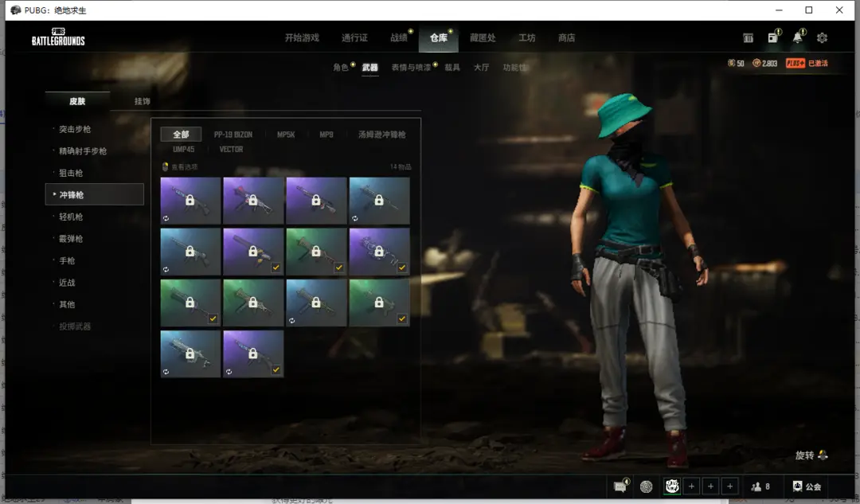Click the BP coin icon showing 2,803
This screenshot has height=504, width=860.
756,63
